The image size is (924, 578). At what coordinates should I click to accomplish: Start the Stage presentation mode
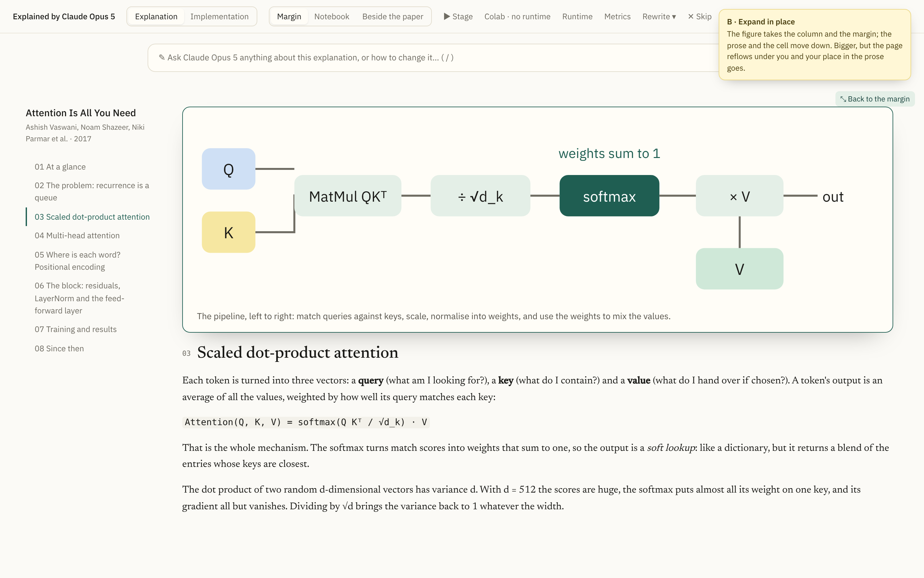pos(458,16)
